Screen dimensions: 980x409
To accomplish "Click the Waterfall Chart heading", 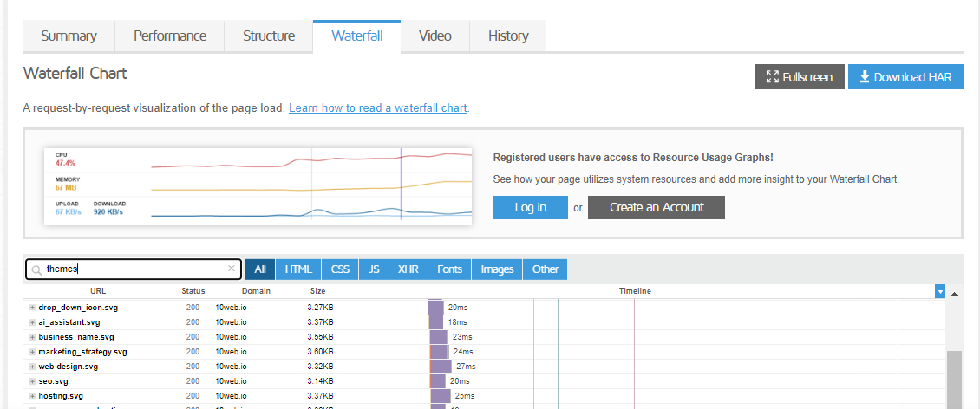I will [x=75, y=73].
